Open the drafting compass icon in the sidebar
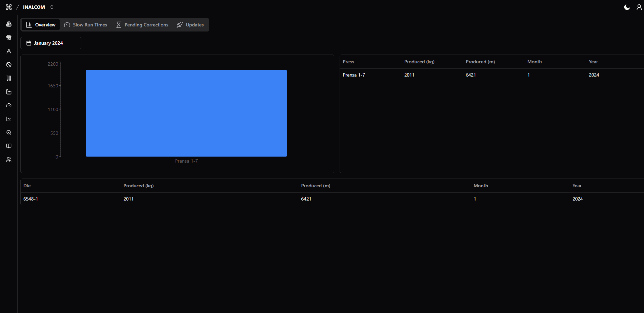 coord(9,51)
